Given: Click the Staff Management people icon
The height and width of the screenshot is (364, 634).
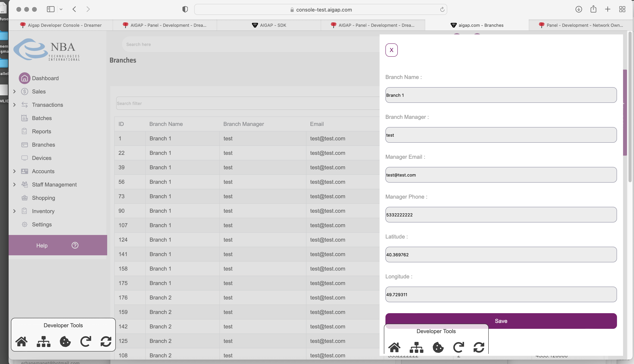Looking at the screenshot, I should click(x=24, y=185).
